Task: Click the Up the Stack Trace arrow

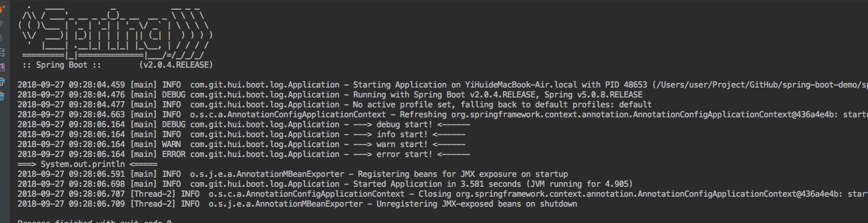Action: pyautogui.click(x=2, y=23)
